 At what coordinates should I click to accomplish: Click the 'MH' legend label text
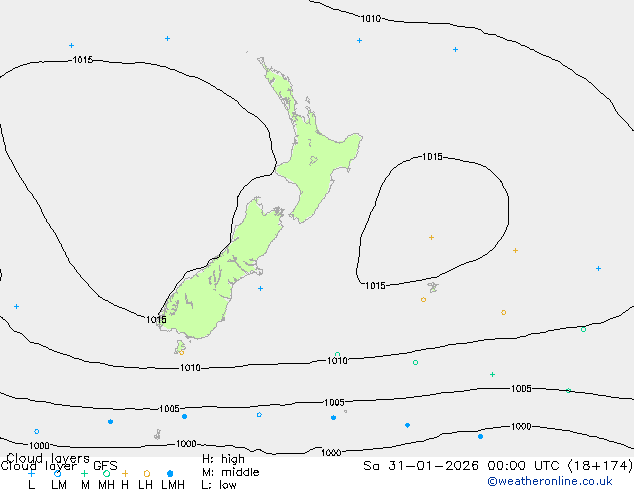106,485
